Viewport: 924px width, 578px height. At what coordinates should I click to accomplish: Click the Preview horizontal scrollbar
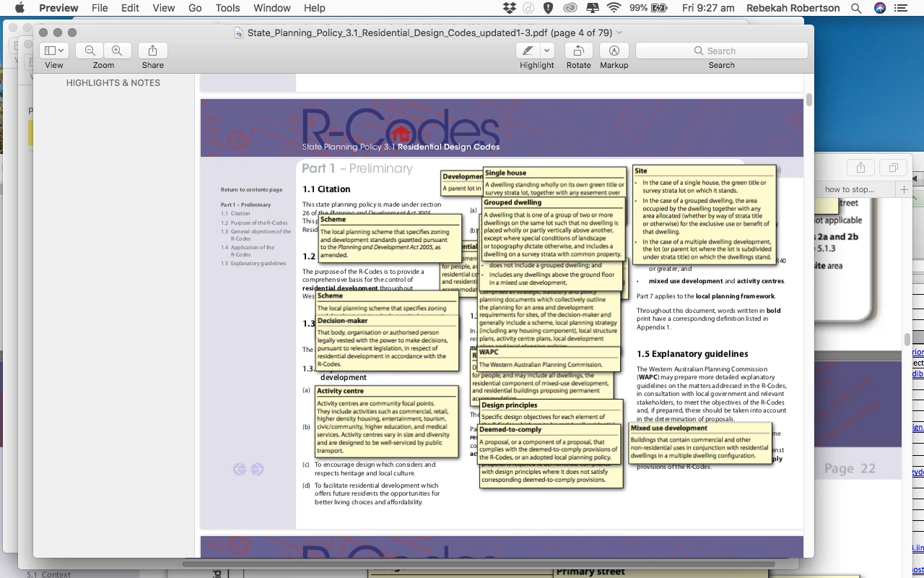(x=479, y=564)
